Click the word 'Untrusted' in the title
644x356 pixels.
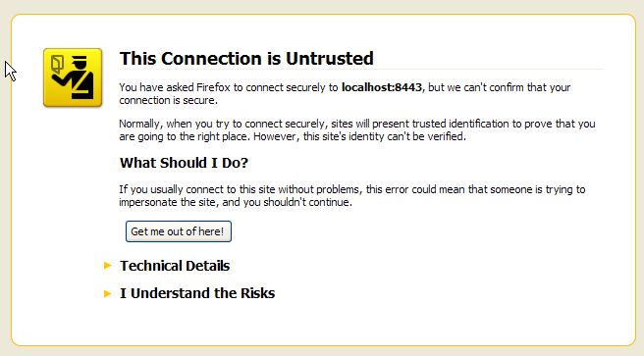[x=330, y=58]
